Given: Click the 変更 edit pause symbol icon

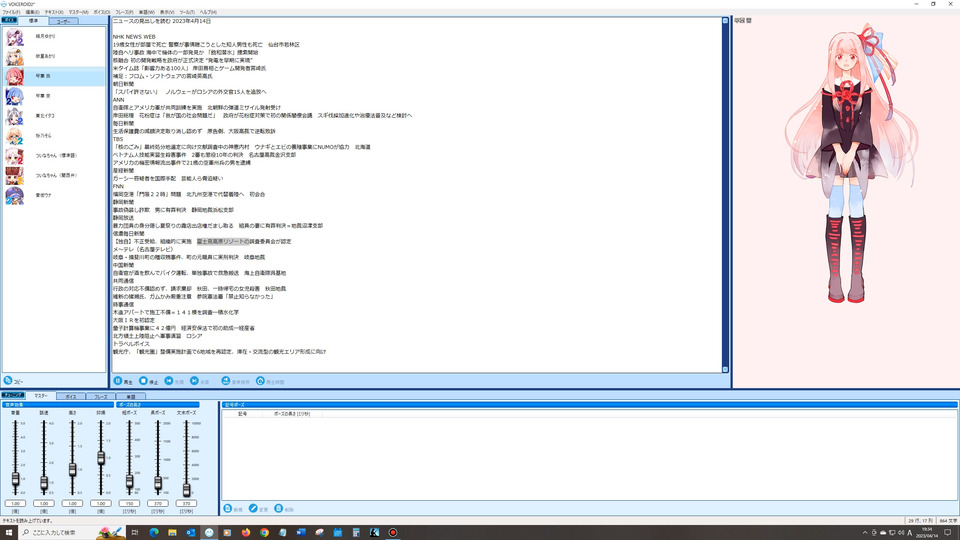Looking at the screenshot, I should [x=253, y=508].
